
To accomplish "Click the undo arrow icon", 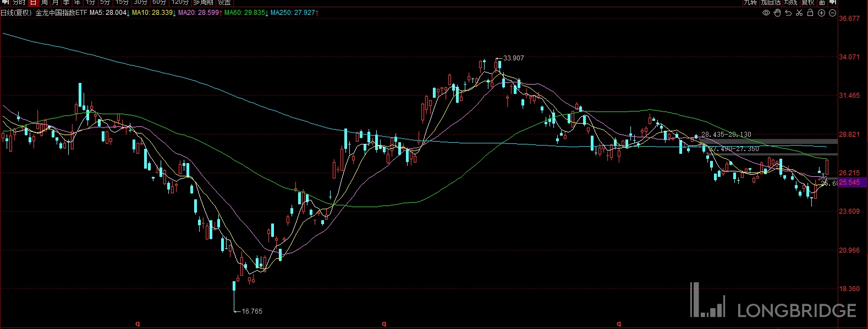I will [788, 13].
